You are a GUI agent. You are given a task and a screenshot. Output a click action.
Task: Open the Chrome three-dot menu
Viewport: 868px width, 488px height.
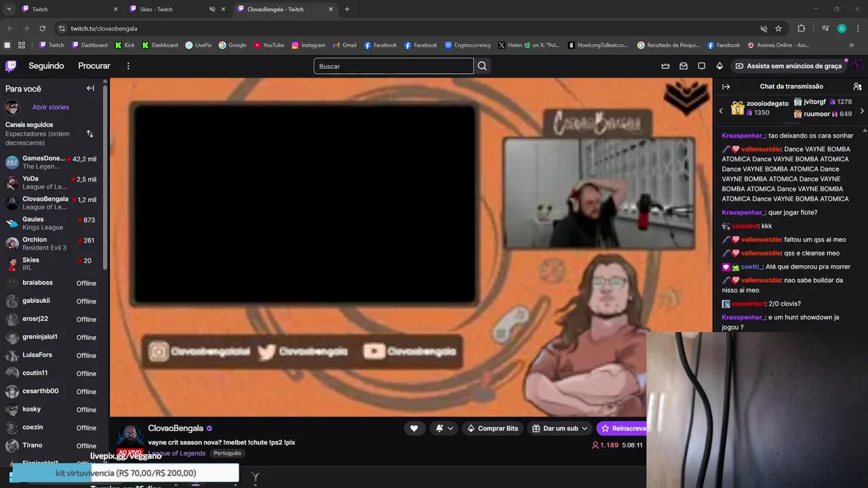coord(857,28)
